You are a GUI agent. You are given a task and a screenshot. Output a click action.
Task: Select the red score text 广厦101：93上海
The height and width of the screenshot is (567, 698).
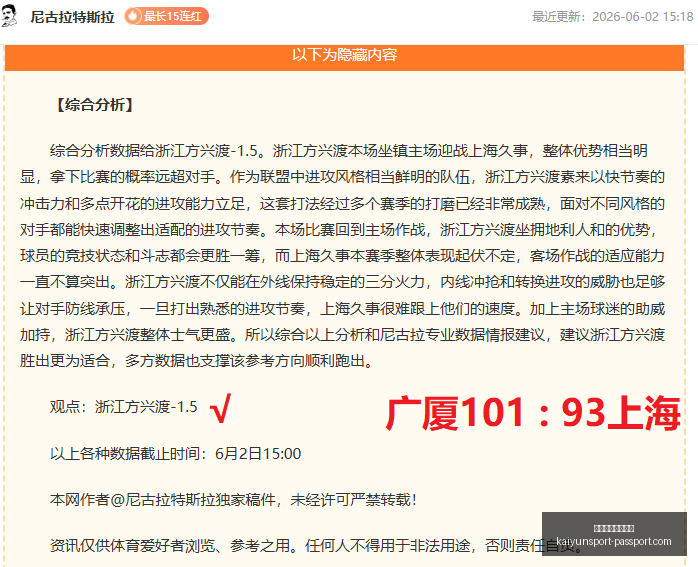[533, 413]
